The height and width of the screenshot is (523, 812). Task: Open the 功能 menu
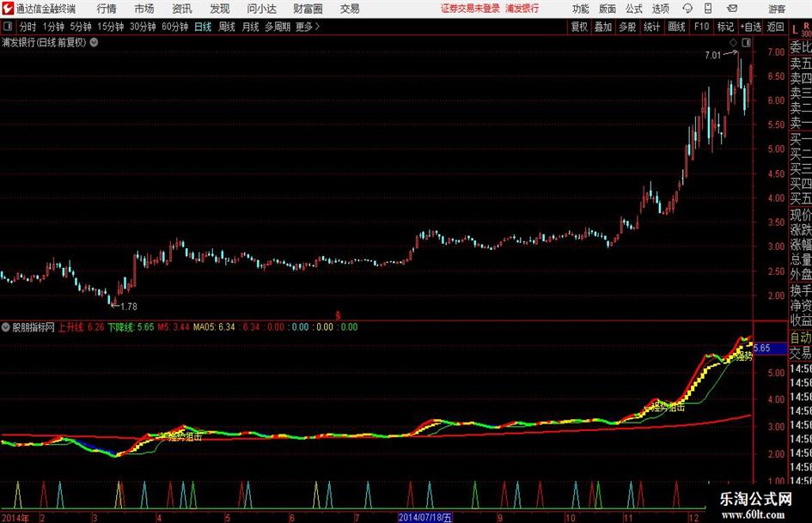pyautogui.click(x=581, y=9)
